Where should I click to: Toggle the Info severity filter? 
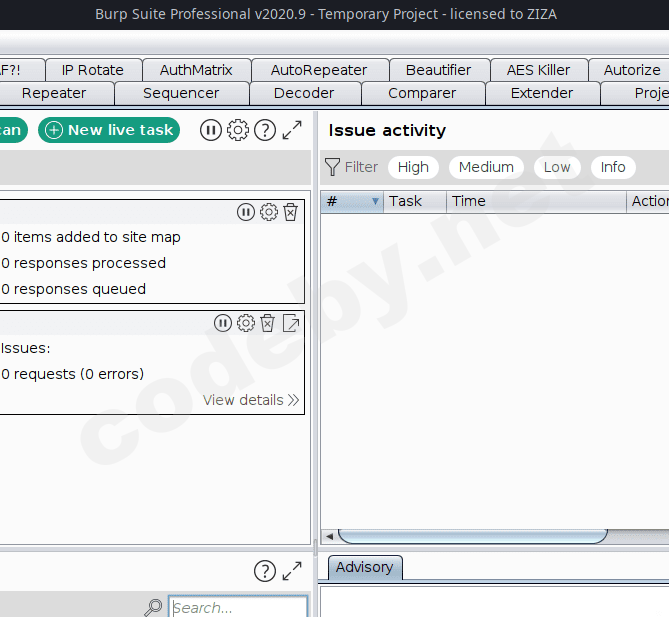point(613,167)
